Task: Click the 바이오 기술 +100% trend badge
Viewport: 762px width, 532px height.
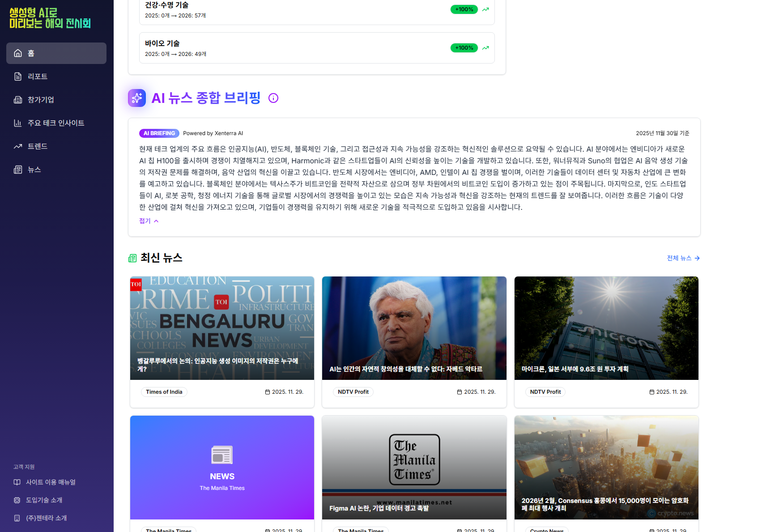Action: tap(464, 48)
